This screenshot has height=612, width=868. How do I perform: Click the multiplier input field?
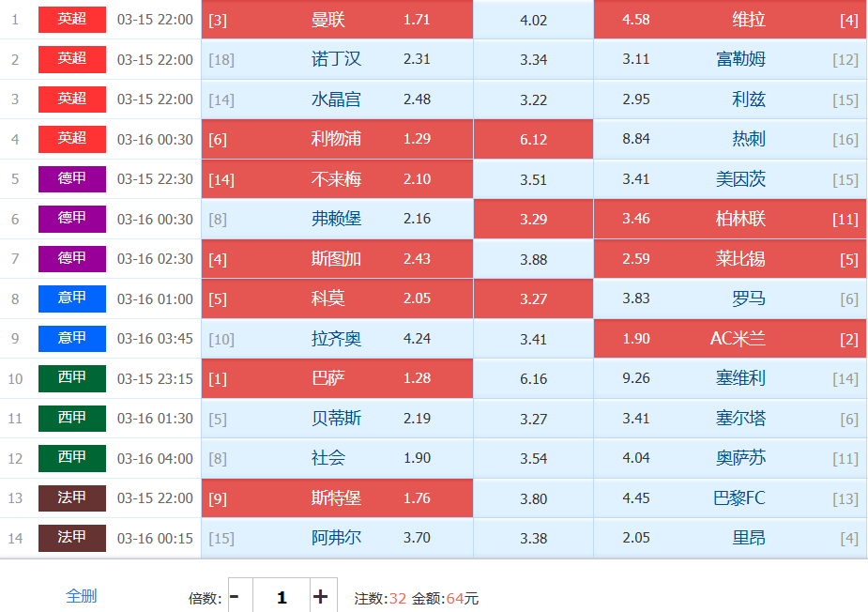click(x=281, y=597)
